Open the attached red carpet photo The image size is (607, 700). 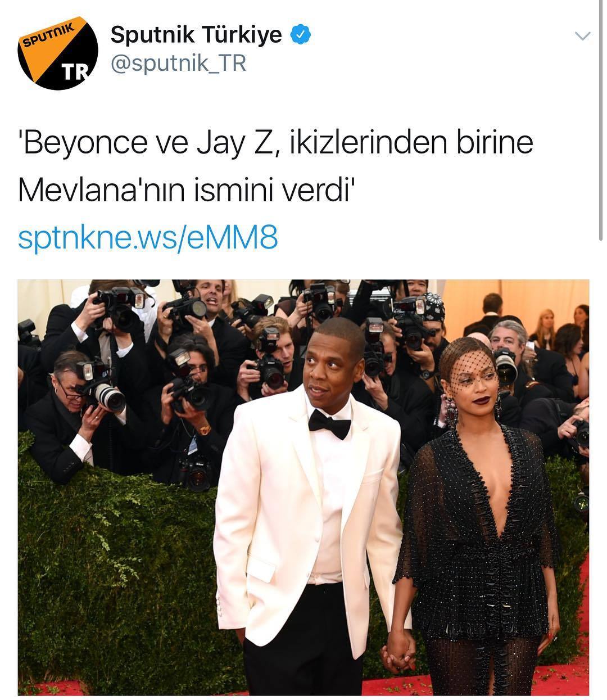[x=303, y=487]
